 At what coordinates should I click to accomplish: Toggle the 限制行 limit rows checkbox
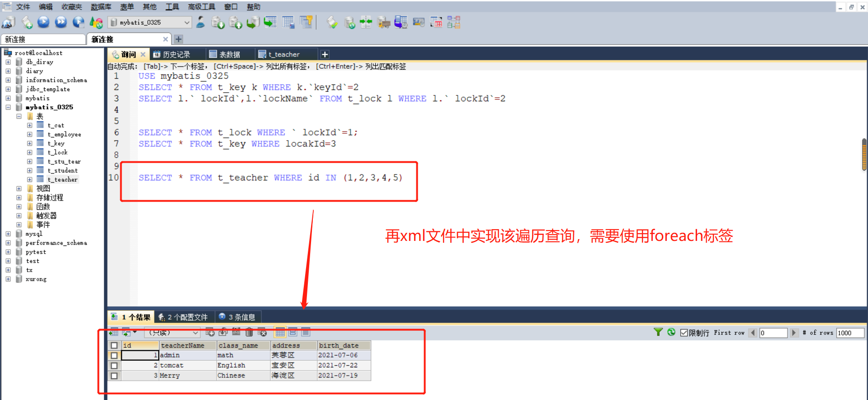(x=684, y=333)
